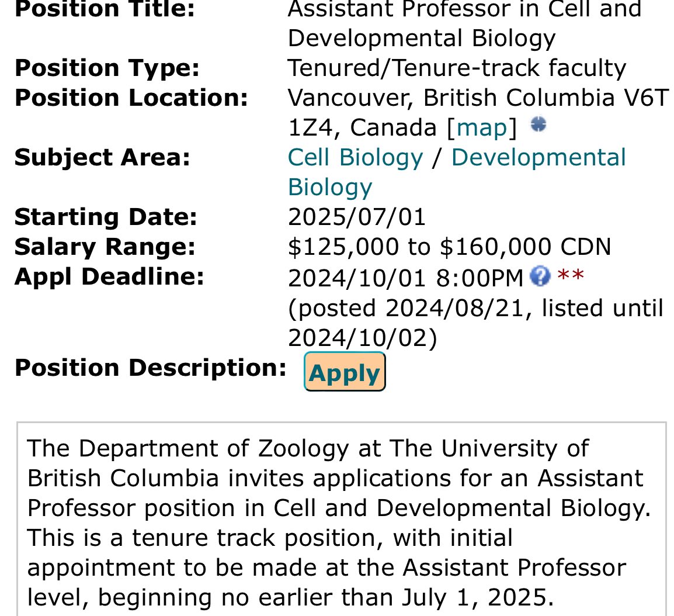The height and width of the screenshot is (616, 674).
Task: Click the Position Title label
Action: tap(105, 9)
